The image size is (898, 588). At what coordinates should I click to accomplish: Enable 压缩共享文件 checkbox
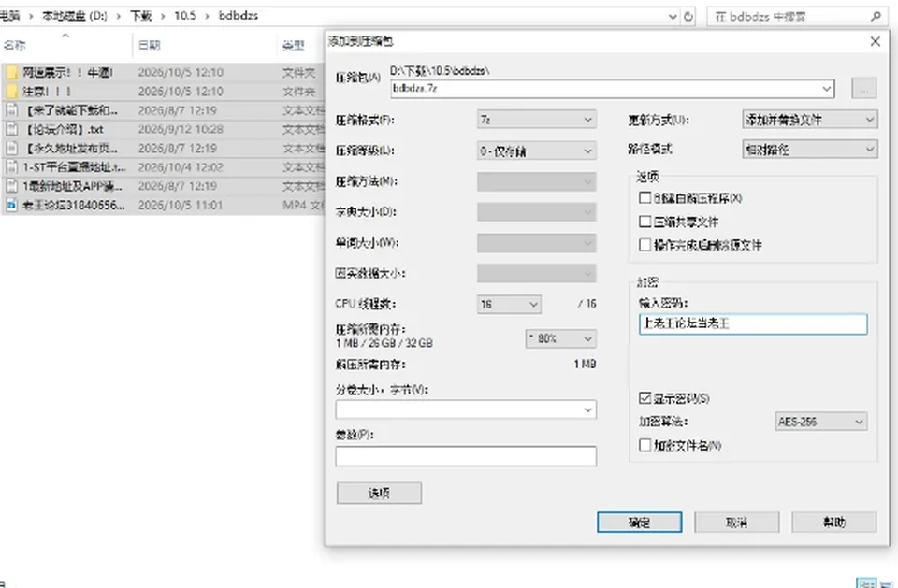point(645,222)
